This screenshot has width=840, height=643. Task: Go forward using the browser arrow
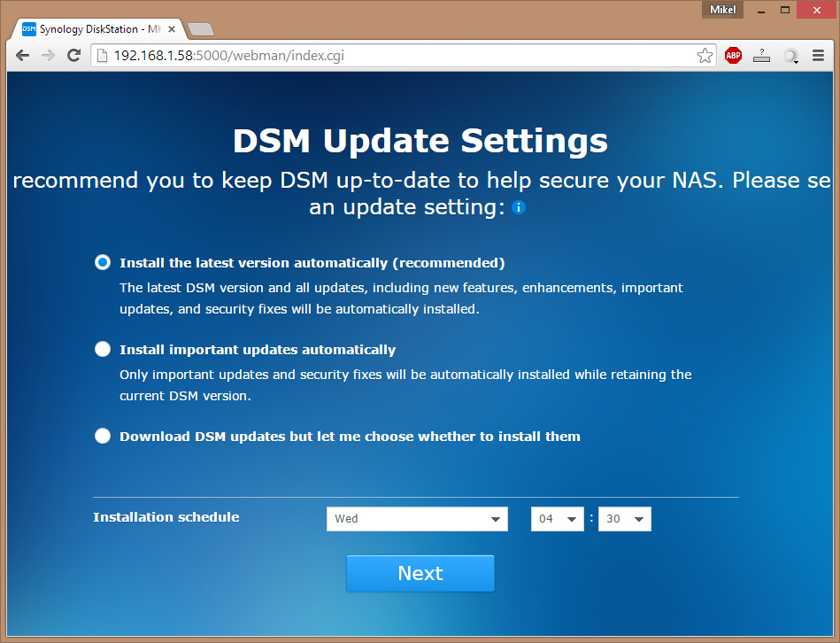tap(48, 55)
